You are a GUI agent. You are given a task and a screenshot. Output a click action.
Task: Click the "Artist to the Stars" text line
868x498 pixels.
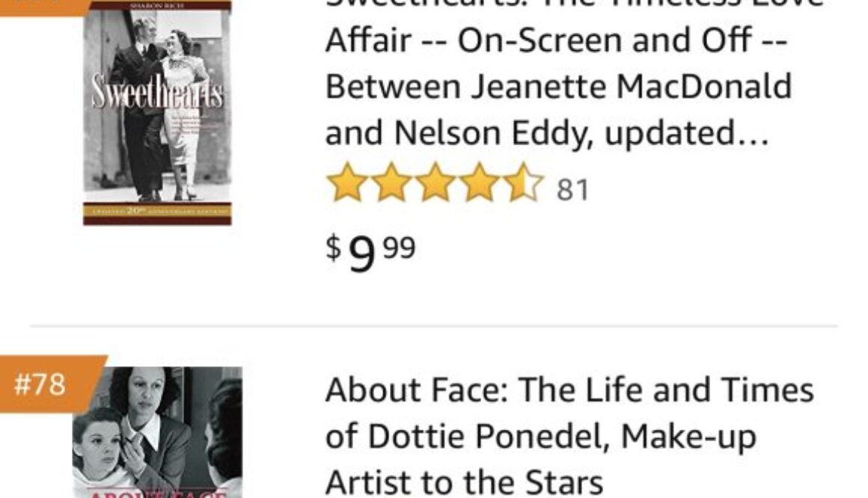click(x=464, y=482)
